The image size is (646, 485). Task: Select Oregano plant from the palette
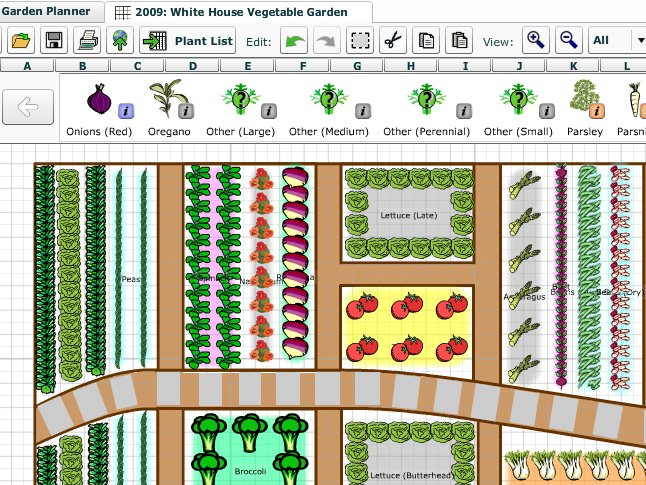tap(166, 100)
